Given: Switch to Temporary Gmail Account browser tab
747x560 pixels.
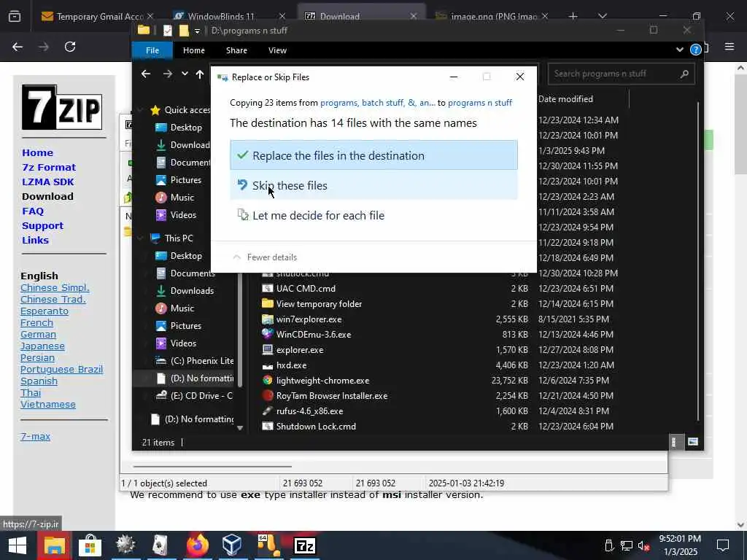Looking at the screenshot, I should pyautogui.click(x=99, y=16).
